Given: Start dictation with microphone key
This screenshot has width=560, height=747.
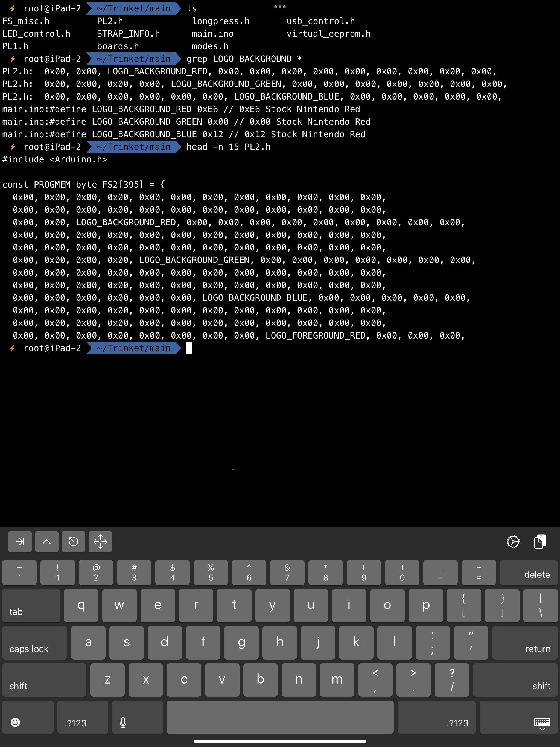Looking at the screenshot, I should click(137, 717).
